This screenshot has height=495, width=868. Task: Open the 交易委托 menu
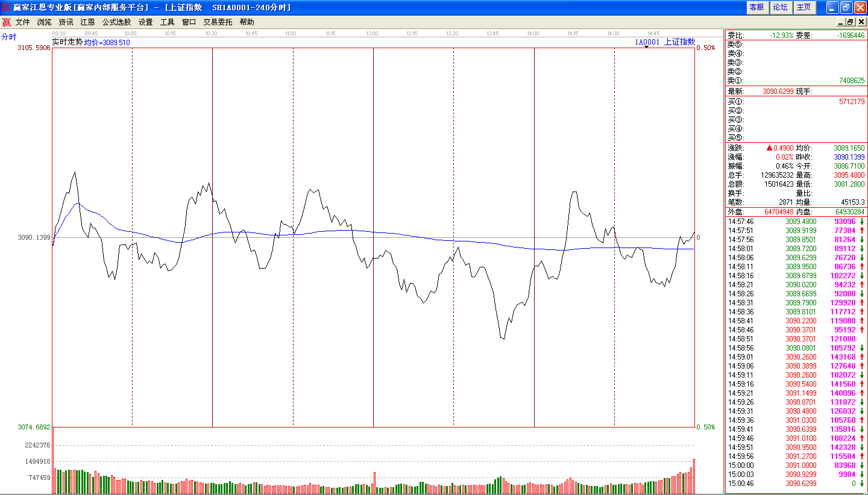(x=218, y=22)
